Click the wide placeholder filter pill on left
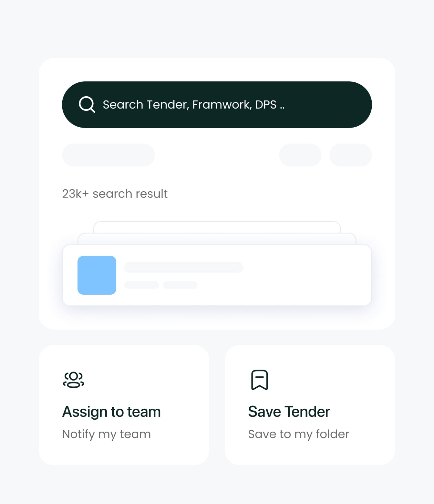The height and width of the screenshot is (504, 434). click(108, 155)
